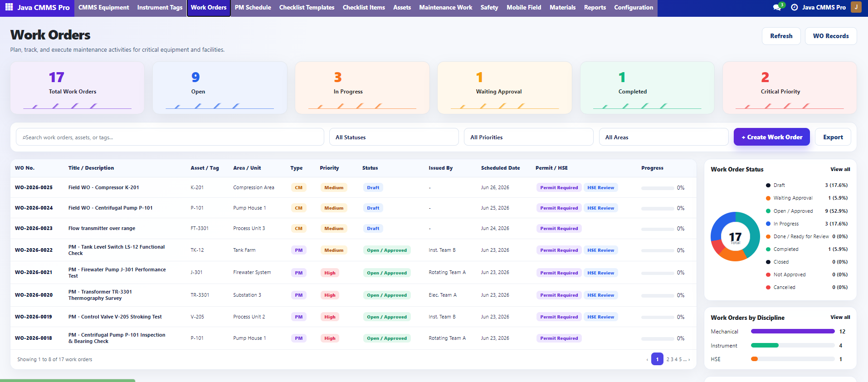This screenshot has height=382, width=868.
Task: Click the Completed card
Action: point(647,88)
